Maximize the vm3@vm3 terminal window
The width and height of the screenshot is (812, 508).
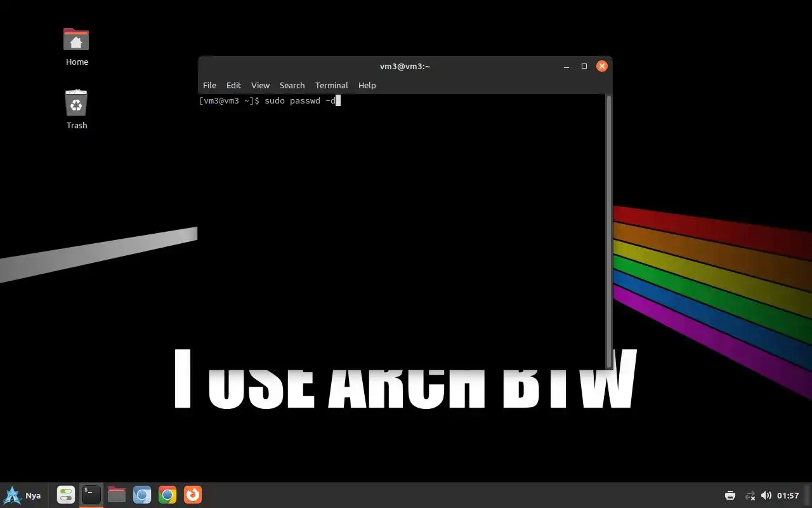584,66
